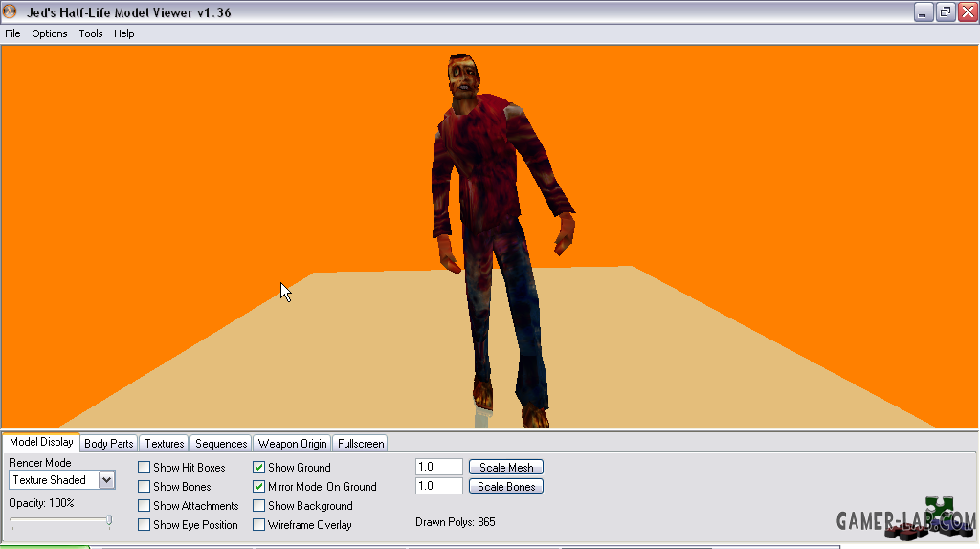Click the Scale Bones button
Image resolution: width=980 pixels, height=549 pixels.
point(506,487)
